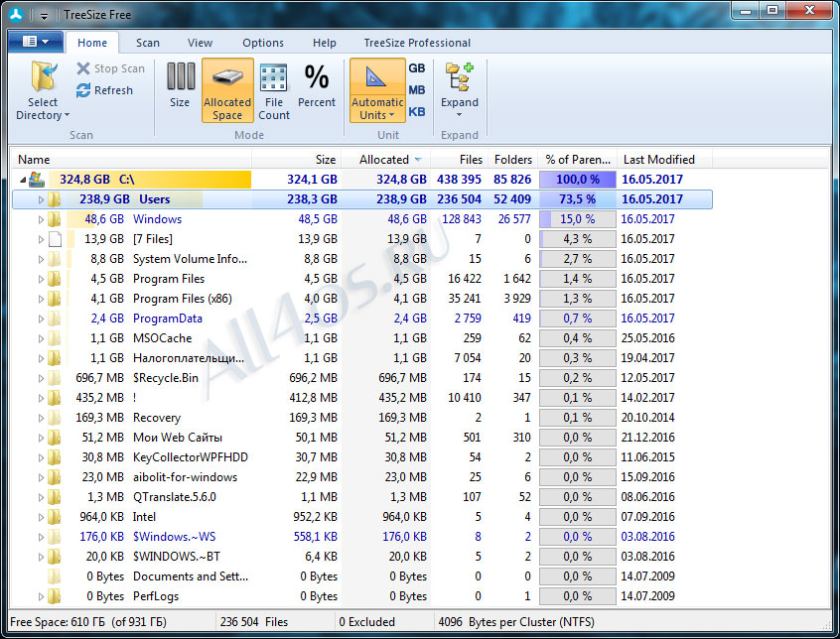Open the Expand dropdown arrow

point(459,115)
